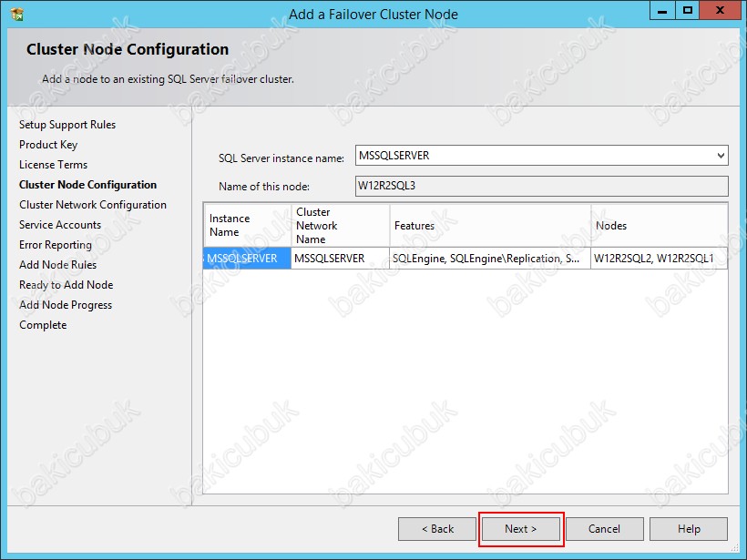Minimize the Add a Failover Cluster Node window
747x560 pixels.
662,11
